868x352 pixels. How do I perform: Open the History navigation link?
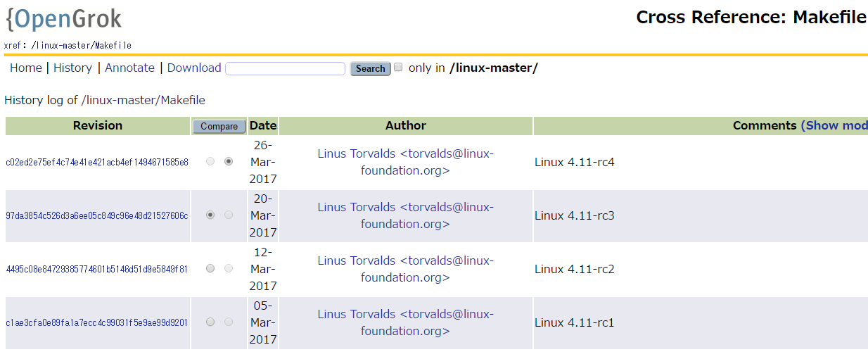[72, 68]
